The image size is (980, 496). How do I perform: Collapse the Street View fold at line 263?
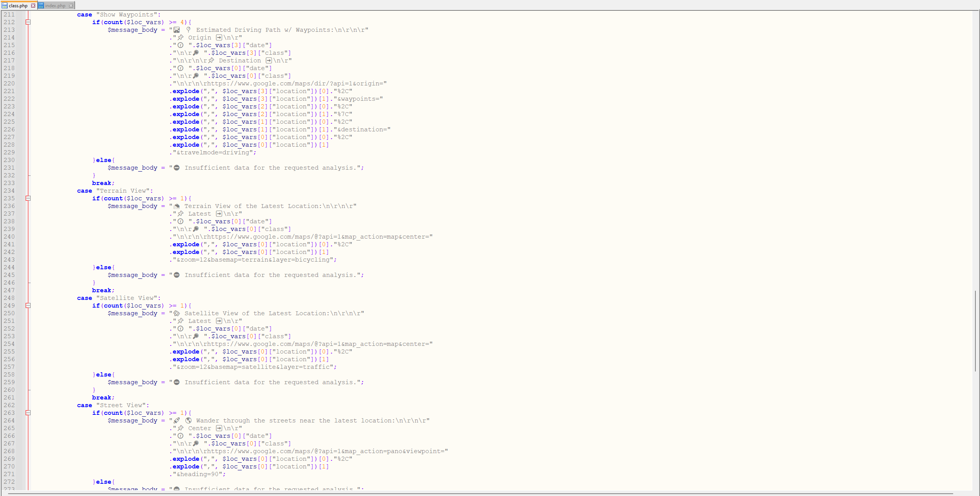[28, 413]
